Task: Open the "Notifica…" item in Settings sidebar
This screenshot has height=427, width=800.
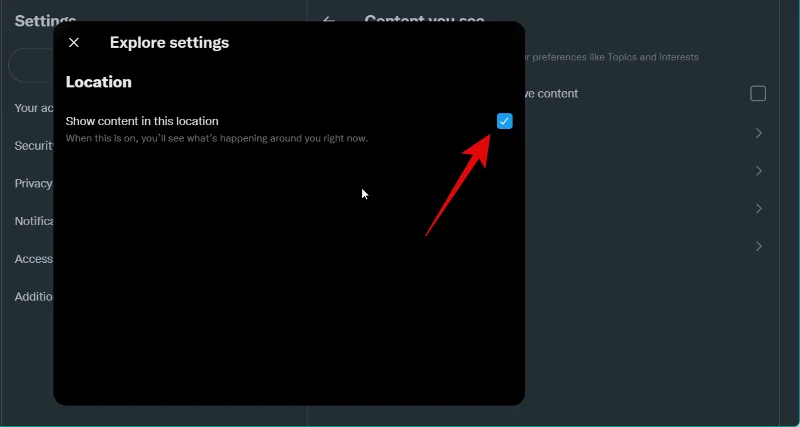Action: tap(34, 221)
